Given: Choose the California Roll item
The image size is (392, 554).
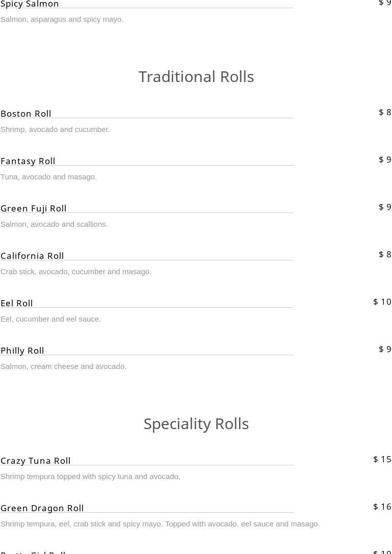Looking at the screenshot, I should (32, 256).
